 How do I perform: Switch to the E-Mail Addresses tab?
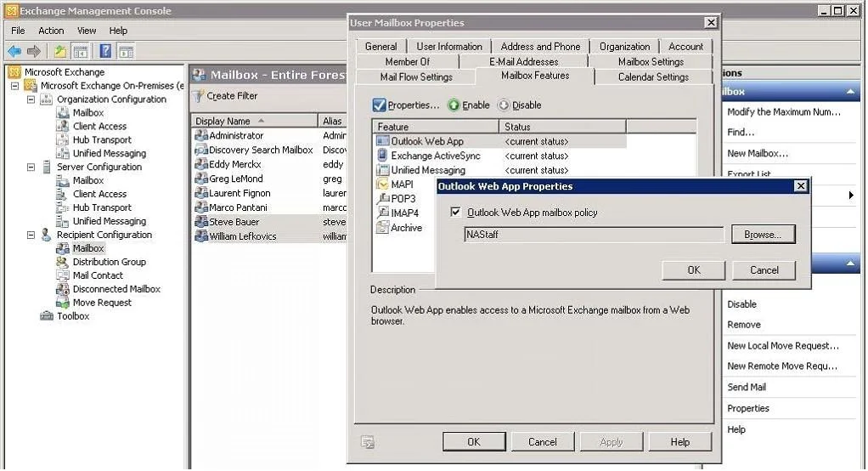pyautogui.click(x=524, y=61)
